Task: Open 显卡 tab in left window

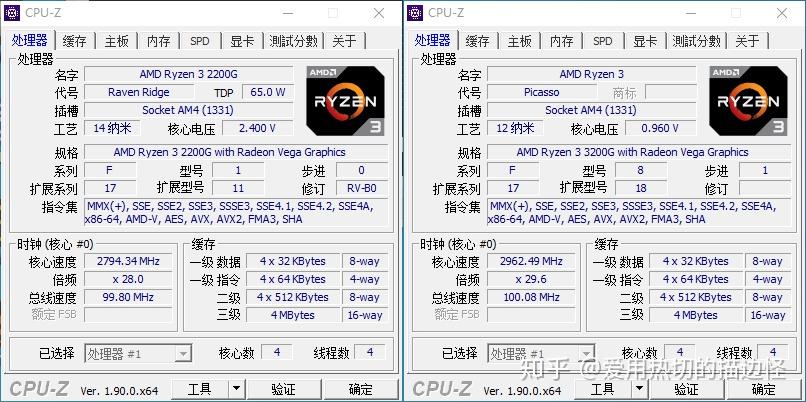Action: [242, 41]
